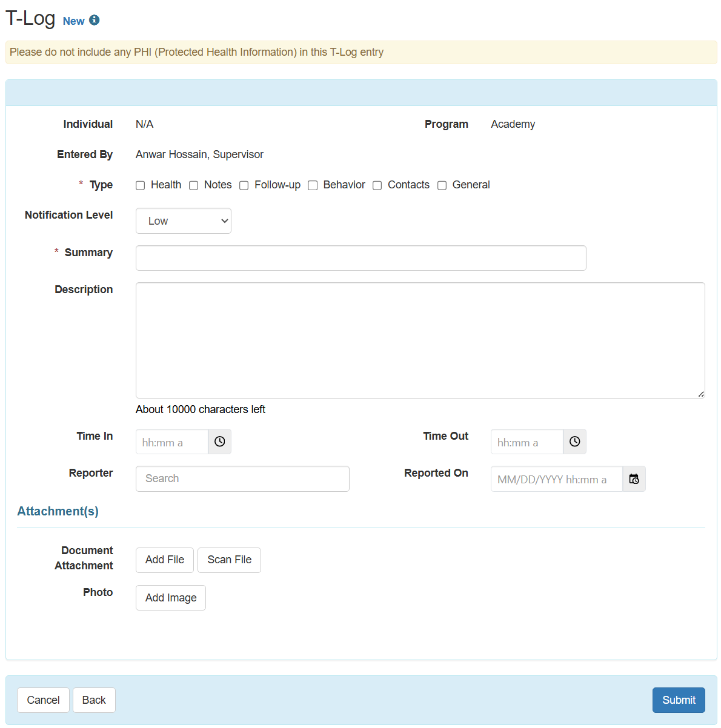721x728 pixels.
Task: Enable the Follow-up type checkbox
Action: [x=244, y=185]
